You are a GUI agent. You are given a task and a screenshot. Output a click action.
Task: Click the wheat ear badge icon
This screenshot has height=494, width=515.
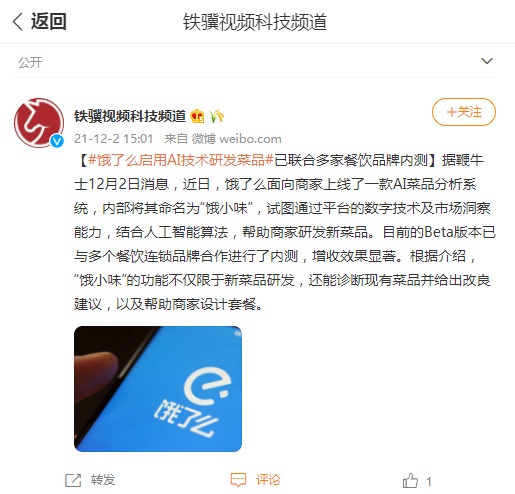click(216, 116)
